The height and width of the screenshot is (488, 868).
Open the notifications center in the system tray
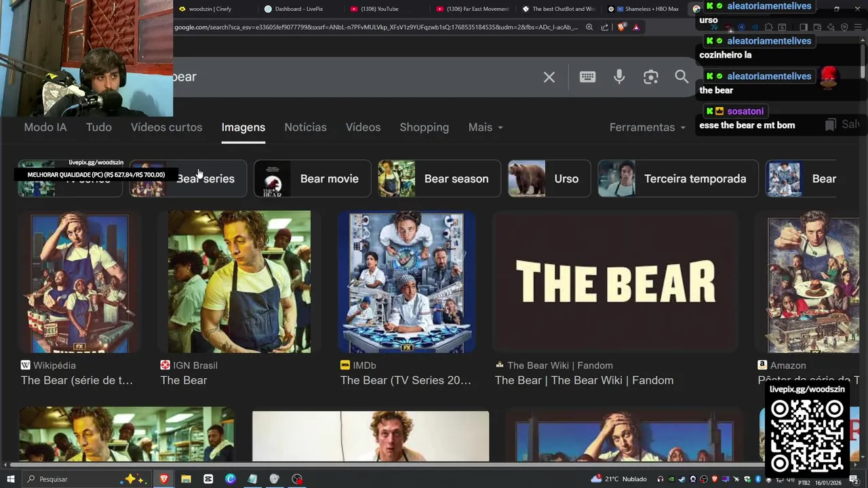854,479
